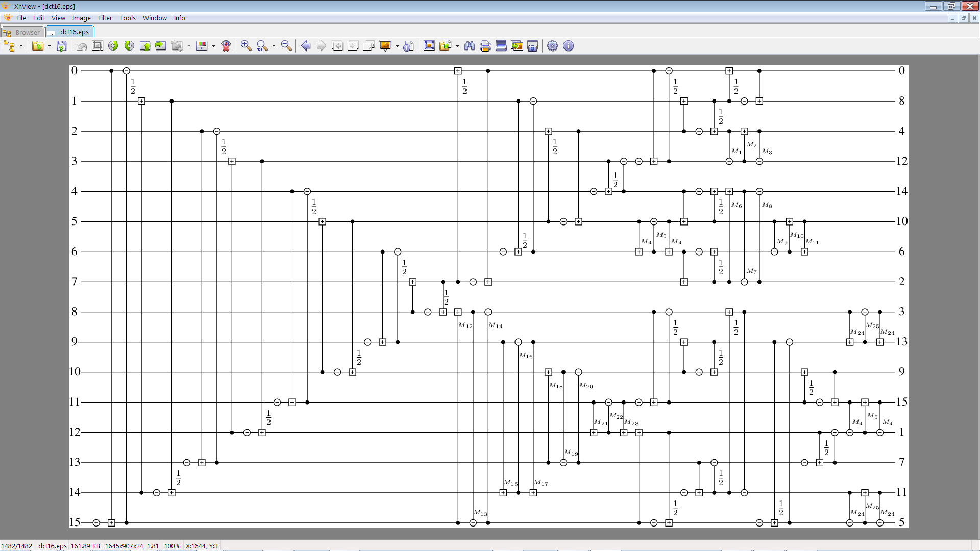Open the Filter menu

pyautogui.click(x=105, y=18)
